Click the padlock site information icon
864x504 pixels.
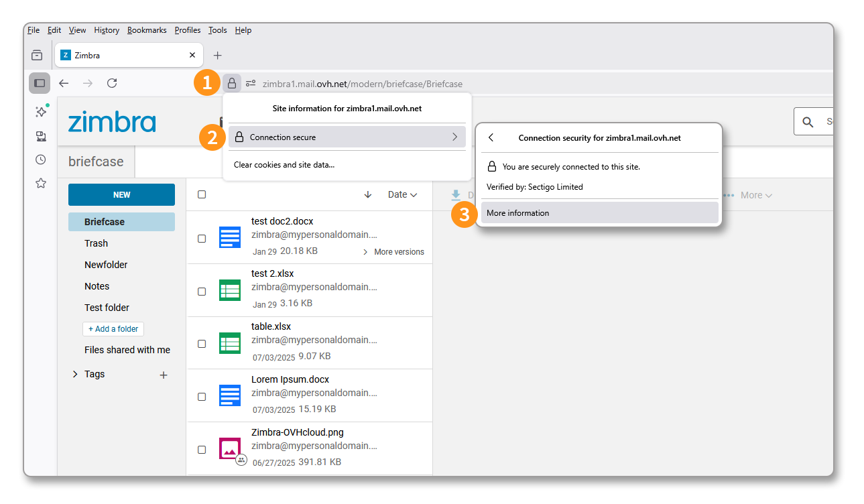click(231, 84)
